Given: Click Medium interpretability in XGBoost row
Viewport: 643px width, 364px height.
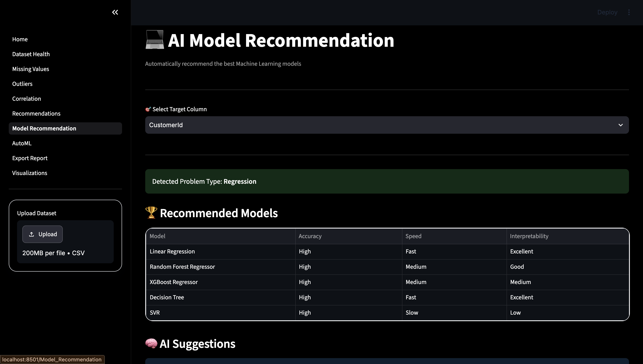Looking at the screenshot, I should tap(568, 282).
